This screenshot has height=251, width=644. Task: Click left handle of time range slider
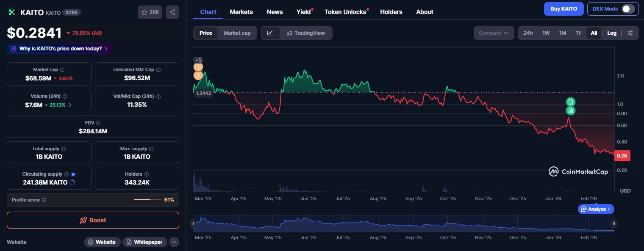[192, 223]
